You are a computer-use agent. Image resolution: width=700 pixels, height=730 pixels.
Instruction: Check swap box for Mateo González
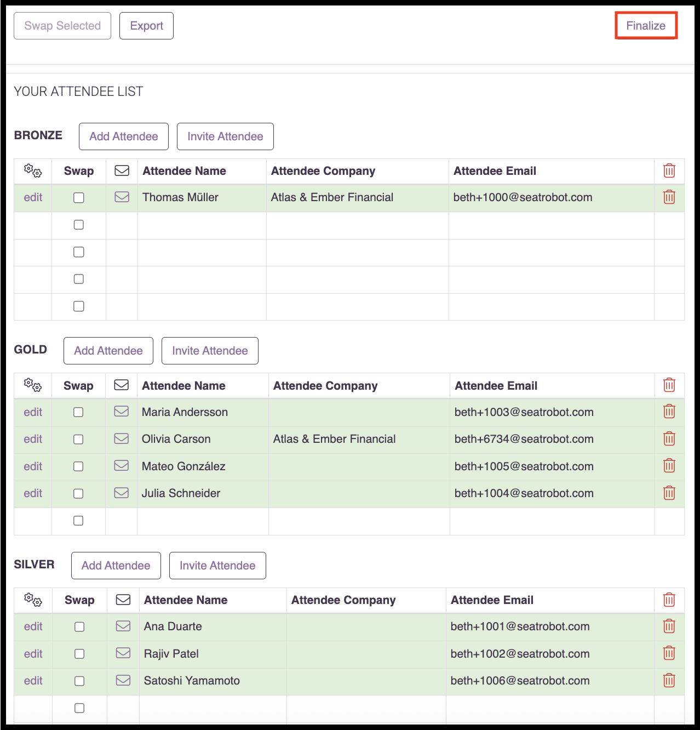pyautogui.click(x=78, y=466)
